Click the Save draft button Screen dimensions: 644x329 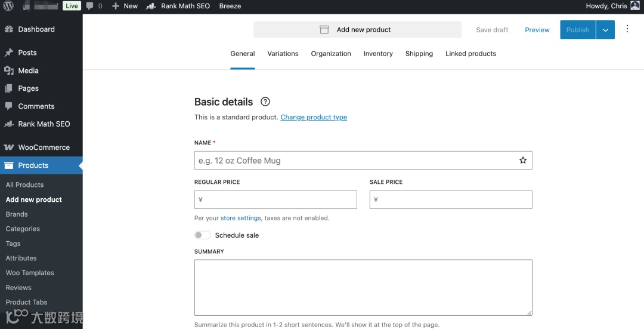pyautogui.click(x=492, y=30)
